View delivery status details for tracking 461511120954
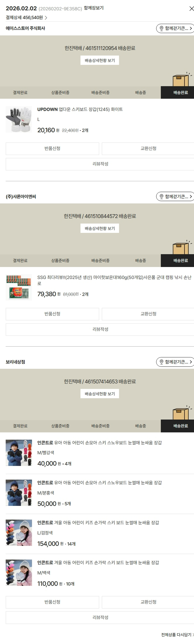 point(100,60)
